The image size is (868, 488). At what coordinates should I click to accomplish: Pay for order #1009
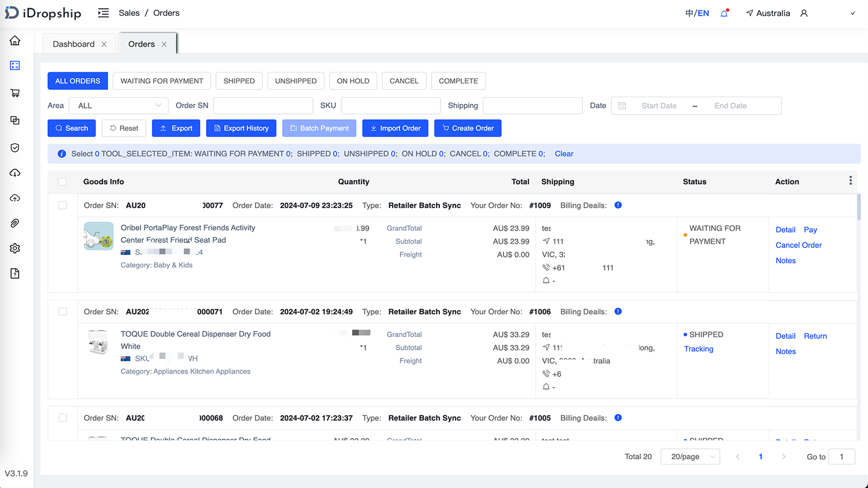(x=810, y=230)
